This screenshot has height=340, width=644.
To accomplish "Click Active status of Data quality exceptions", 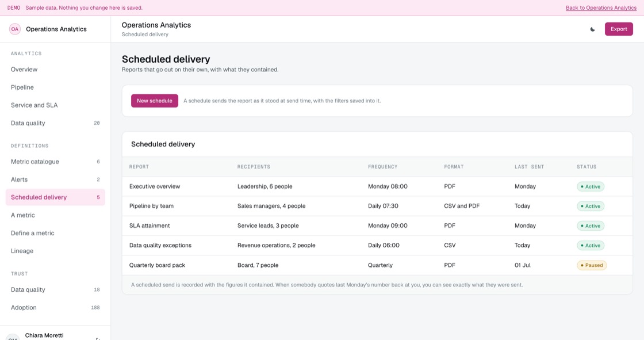I will [590, 246].
